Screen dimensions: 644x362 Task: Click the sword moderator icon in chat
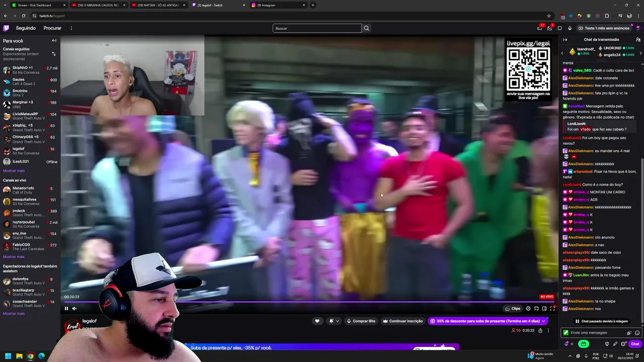615,344
